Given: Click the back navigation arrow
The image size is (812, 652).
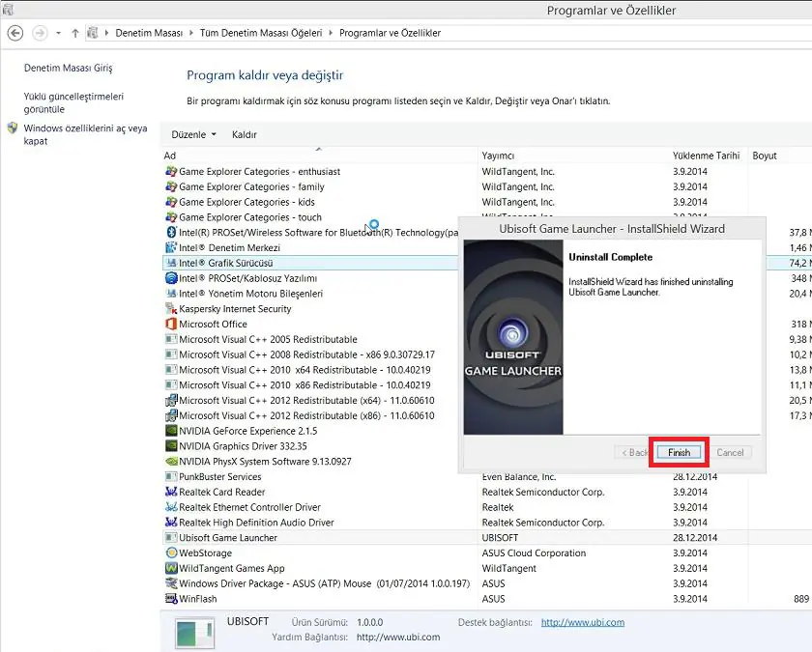Looking at the screenshot, I should (15, 33).
